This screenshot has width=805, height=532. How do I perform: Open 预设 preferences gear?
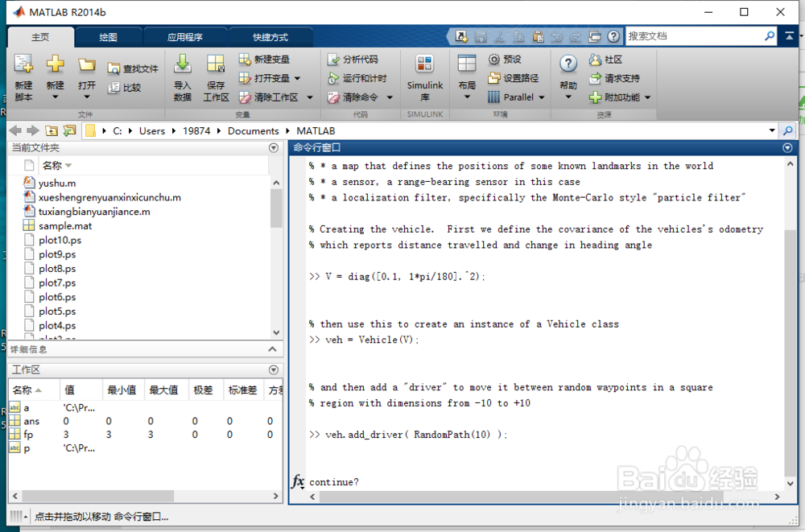pos(505,60)
